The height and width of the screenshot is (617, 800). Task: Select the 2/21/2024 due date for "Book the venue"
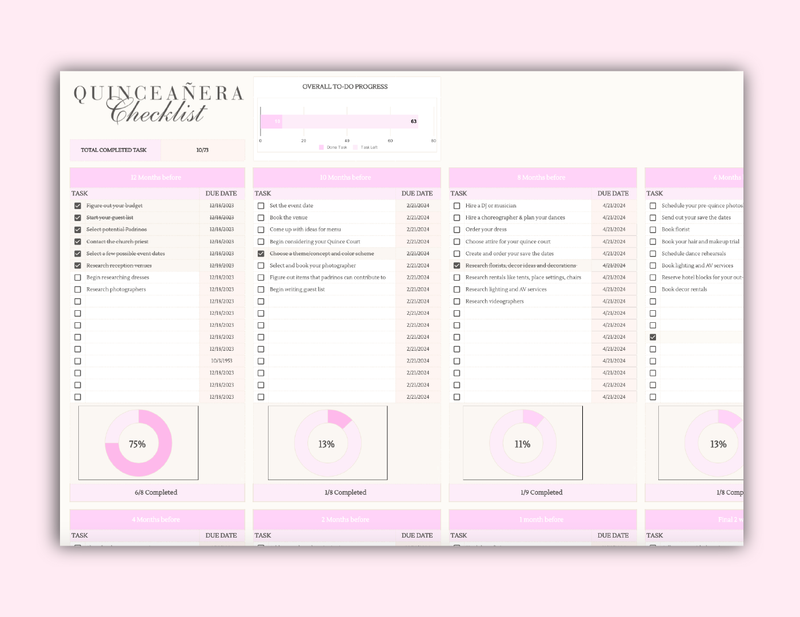418,218
